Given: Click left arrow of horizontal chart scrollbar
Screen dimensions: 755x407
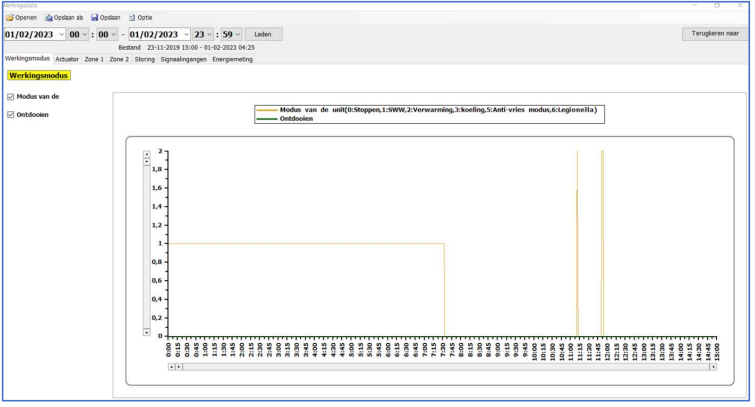Looking at the screenshot, I should (171, 367).
